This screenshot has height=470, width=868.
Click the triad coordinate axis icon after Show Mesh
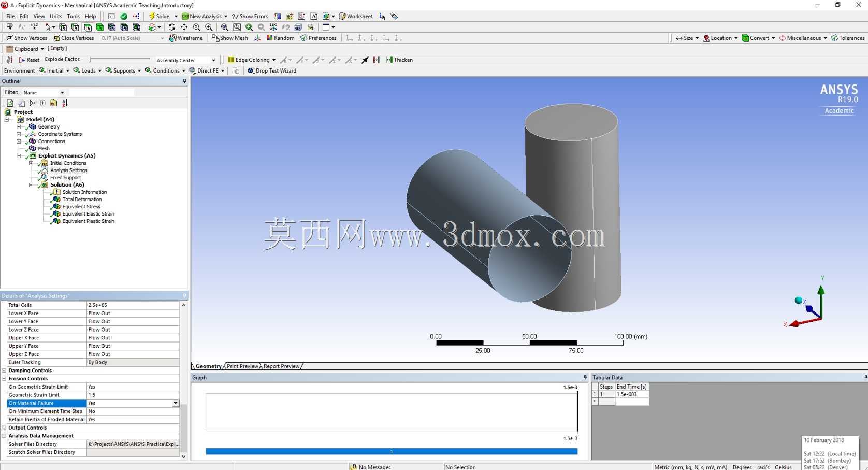pyautogui.click(x=257, y=38)
